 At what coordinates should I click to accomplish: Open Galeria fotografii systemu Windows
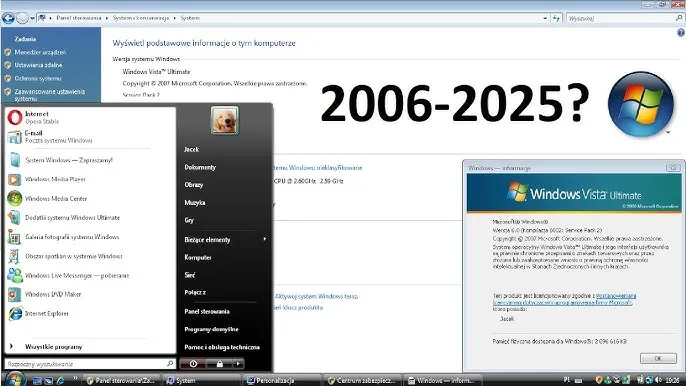[90, 237]
